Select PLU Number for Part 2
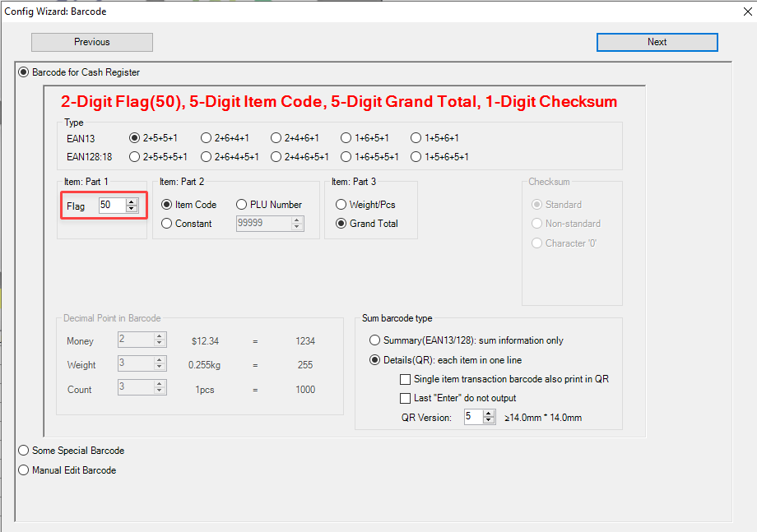Screen dimensions: 757x532 [x=242, y=205]
